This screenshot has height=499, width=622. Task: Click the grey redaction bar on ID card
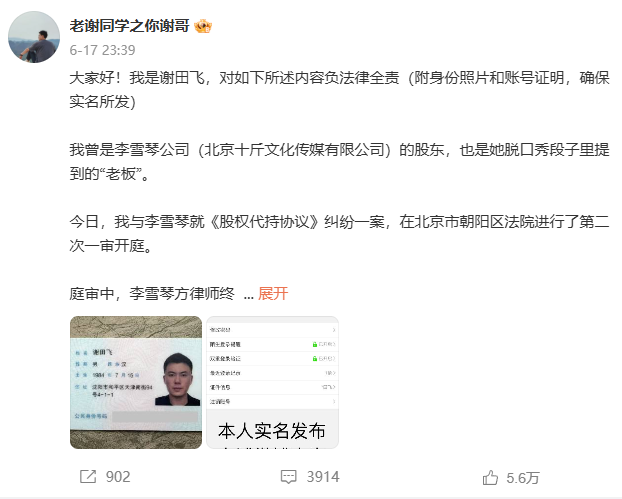(x=155, y=416)
